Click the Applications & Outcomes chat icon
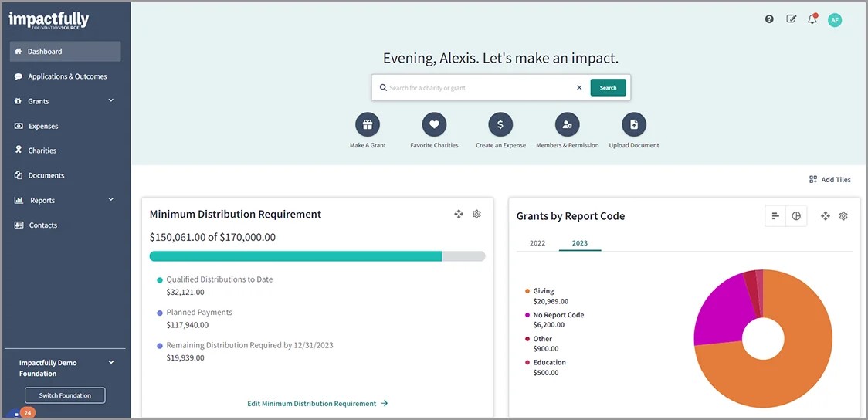Viewport: 868px width, 420px height. coord(19,76)
